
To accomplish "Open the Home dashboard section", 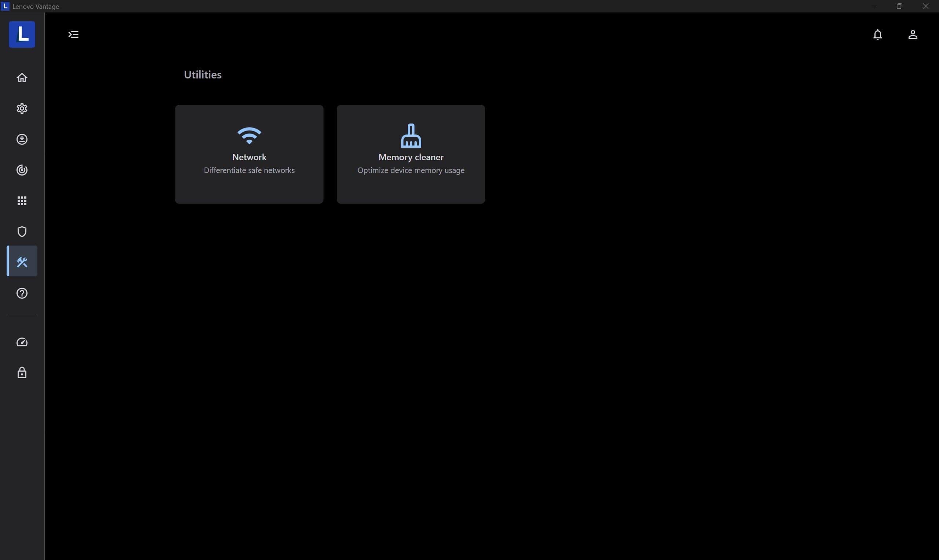I will click(22, 77).
